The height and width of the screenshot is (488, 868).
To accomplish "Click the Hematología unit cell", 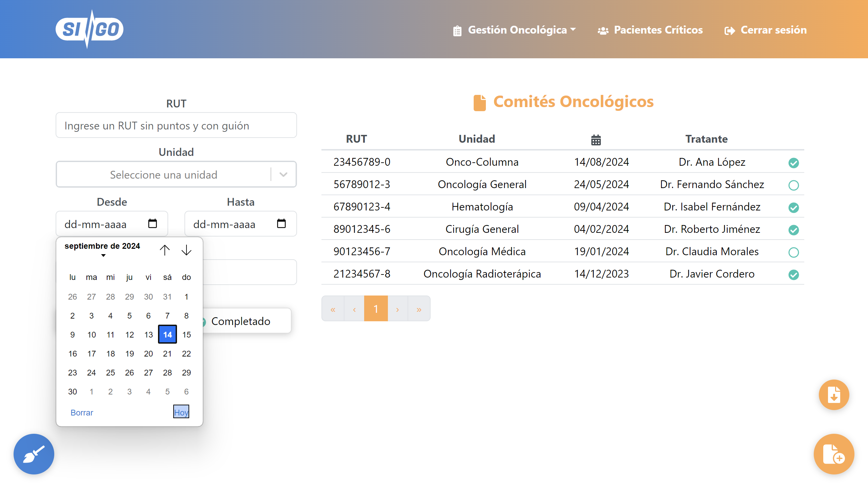I will tap(482, 207).
